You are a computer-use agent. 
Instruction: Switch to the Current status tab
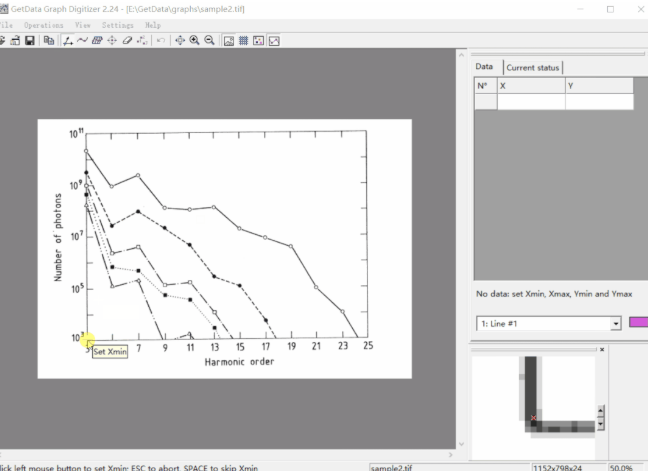[533, 68]
